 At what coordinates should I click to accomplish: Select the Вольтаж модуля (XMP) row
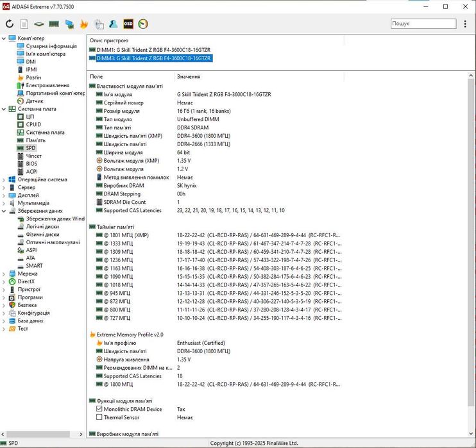click(216, 161)
